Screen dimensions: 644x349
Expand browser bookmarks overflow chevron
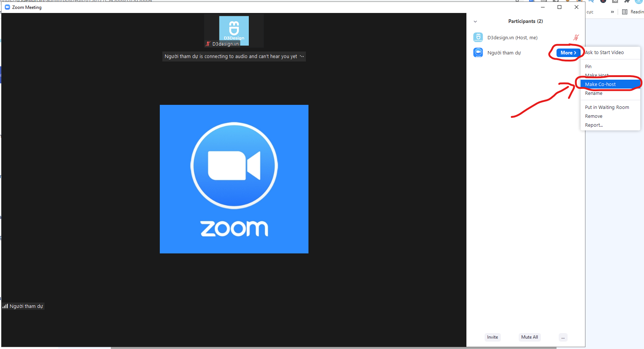[x=612, y=12]
